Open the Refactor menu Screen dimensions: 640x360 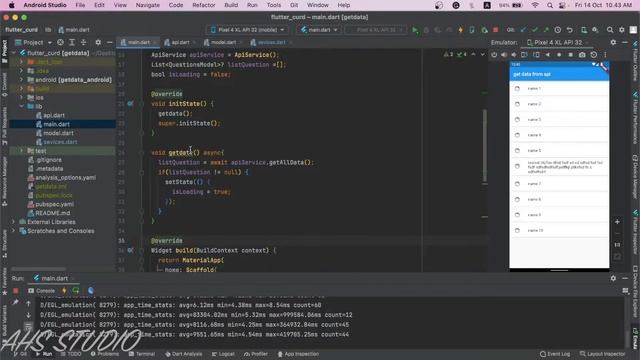[204, 5]
